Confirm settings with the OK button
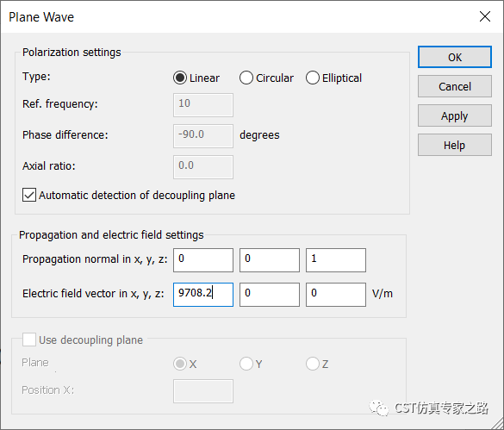 coord(455,57)
